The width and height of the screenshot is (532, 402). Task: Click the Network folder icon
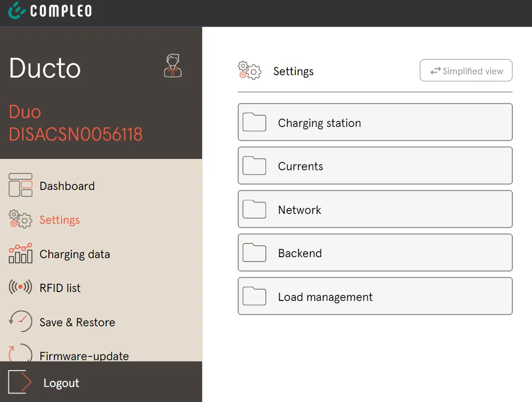[x=254, y=209]
